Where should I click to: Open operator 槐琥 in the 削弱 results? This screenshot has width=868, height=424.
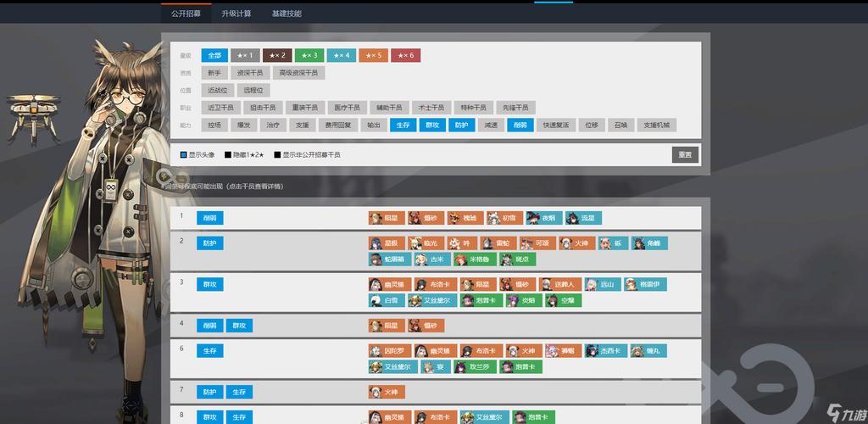click(465, 218)
